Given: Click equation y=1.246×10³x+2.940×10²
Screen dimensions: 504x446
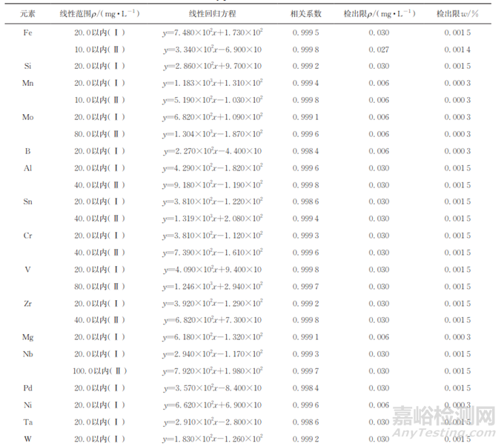Looking at the screenshot, I should (x=213, y=286).
